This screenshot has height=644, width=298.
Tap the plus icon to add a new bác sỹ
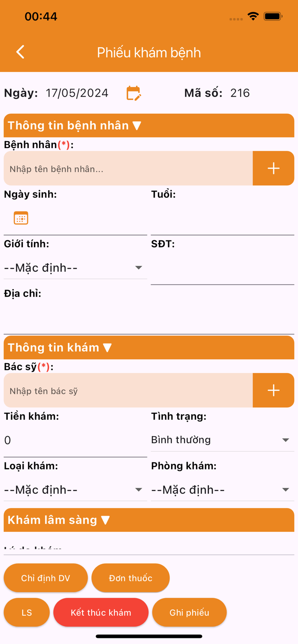tap(273, 390)
